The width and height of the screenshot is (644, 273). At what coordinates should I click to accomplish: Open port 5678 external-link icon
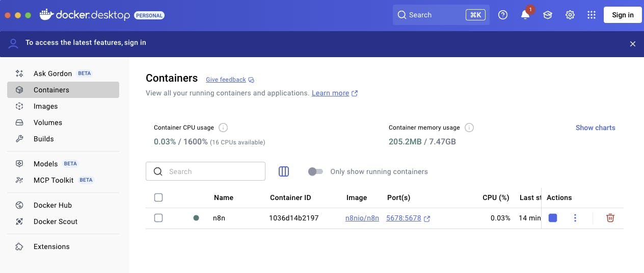(x=427, y=218)
